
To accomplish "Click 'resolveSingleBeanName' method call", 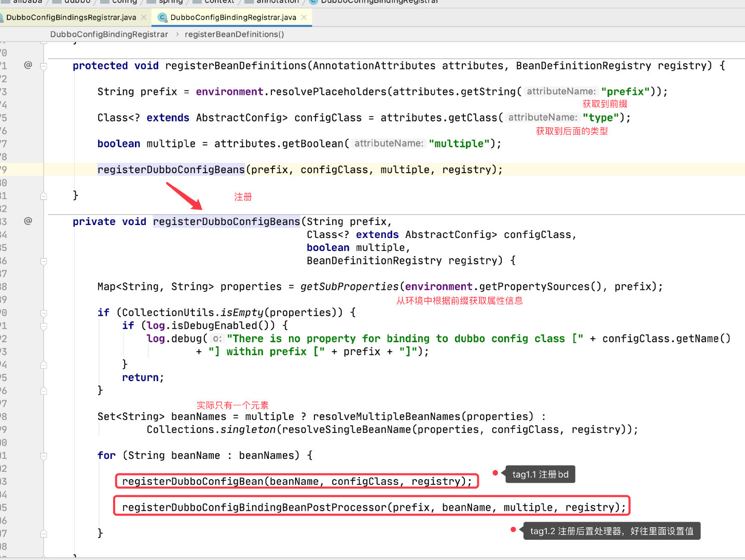I will tap(346, 429).
